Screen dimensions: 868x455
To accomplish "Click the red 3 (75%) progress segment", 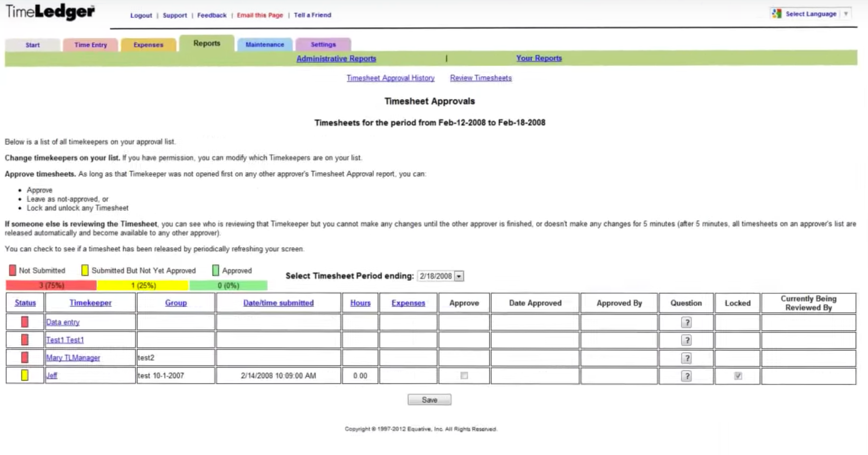I will [51, 285].
